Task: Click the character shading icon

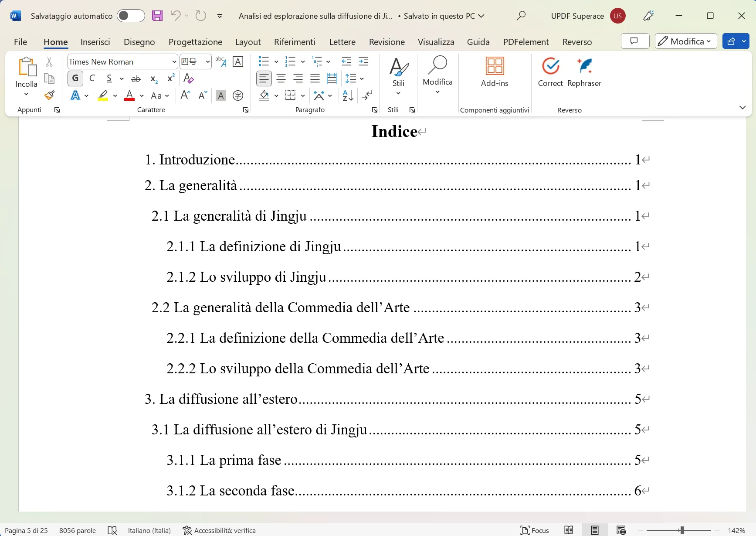Action: (x=221, y=96)
